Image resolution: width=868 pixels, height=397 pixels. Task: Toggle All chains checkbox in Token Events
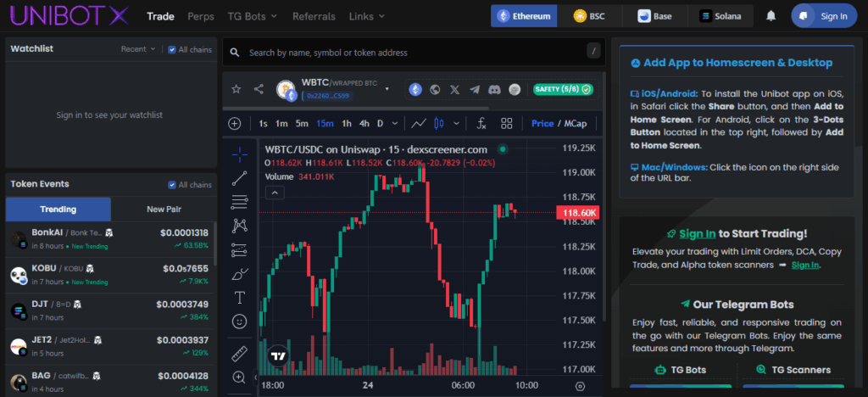[173, 185]
